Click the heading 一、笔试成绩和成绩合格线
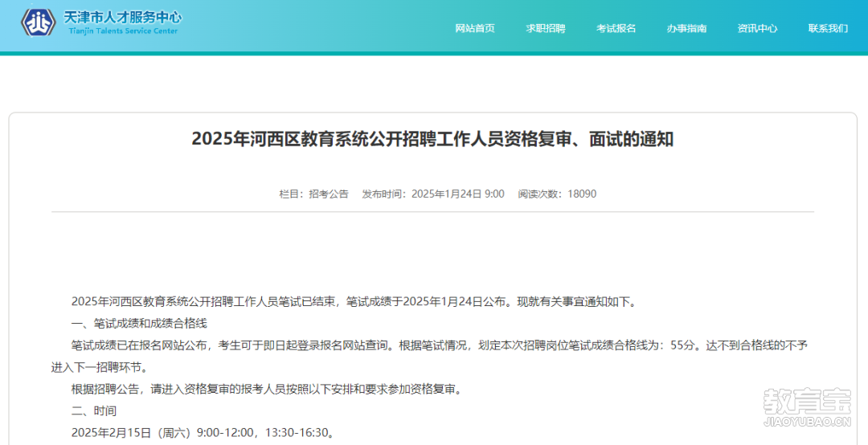Image resolution: width=868 pixels, height=445 pixels. point(139,323)
